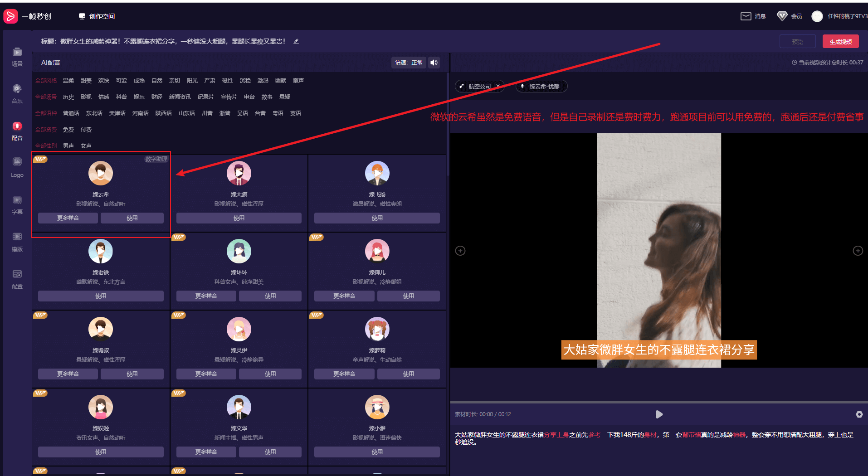Select the 配音 (voiceover) sidebar icon
The image size is (868, 476).
[x=17, y=131]
